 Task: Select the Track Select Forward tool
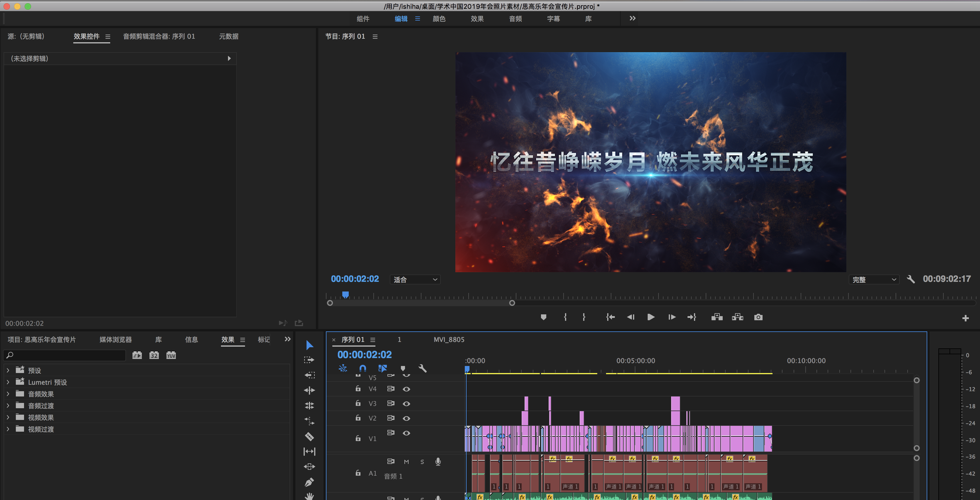click(309, 360)
